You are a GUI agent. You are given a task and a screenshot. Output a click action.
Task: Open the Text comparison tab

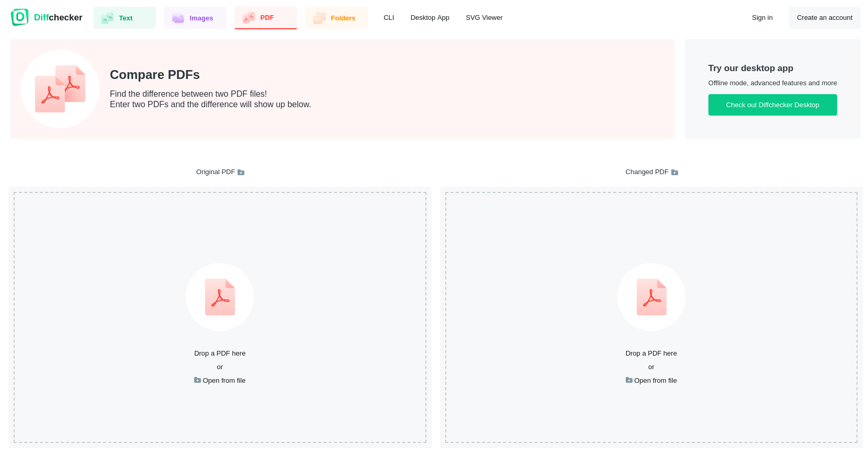click(125, 18)
